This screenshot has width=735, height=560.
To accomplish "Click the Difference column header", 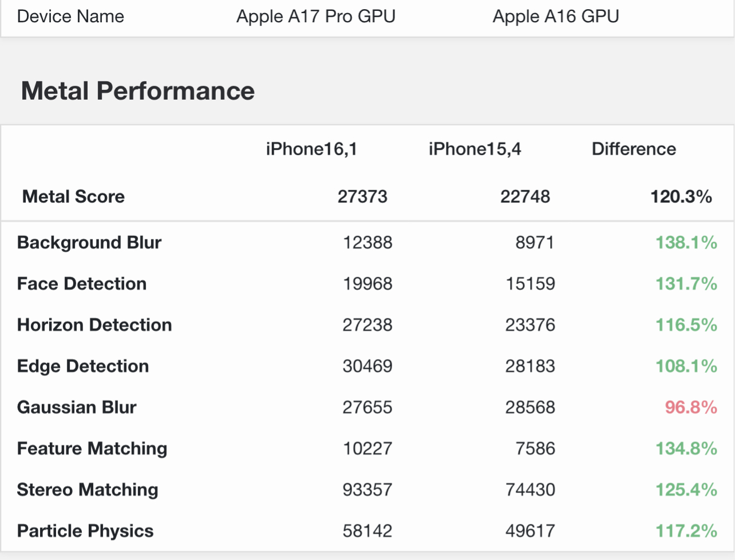I will tap(634, 149).
